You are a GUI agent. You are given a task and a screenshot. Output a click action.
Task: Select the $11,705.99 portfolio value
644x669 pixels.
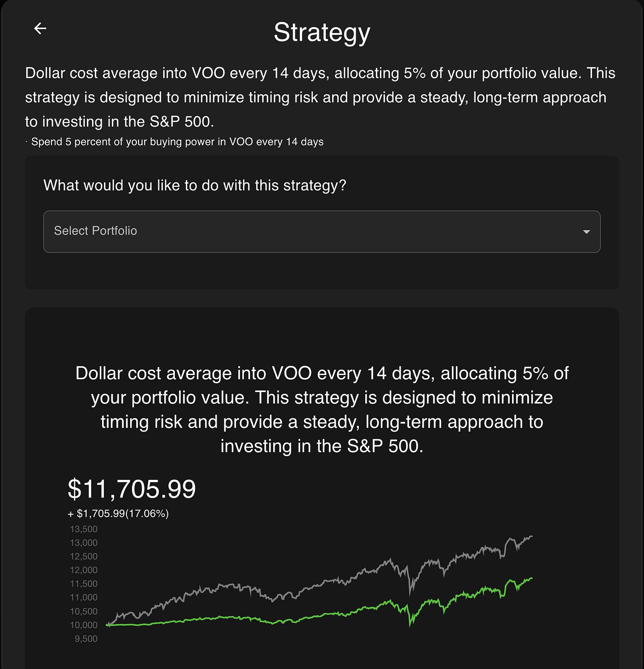[132, 489]
